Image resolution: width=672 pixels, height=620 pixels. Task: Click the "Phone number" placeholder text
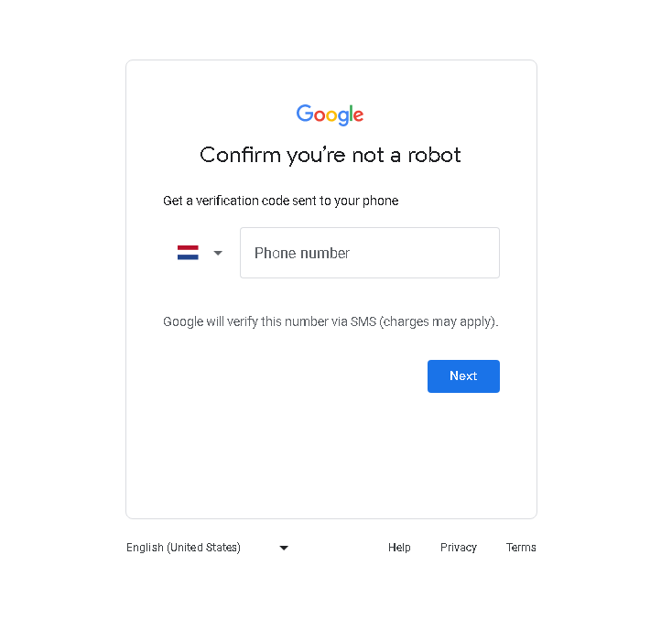pyautogui.click(x=302, y=253)
